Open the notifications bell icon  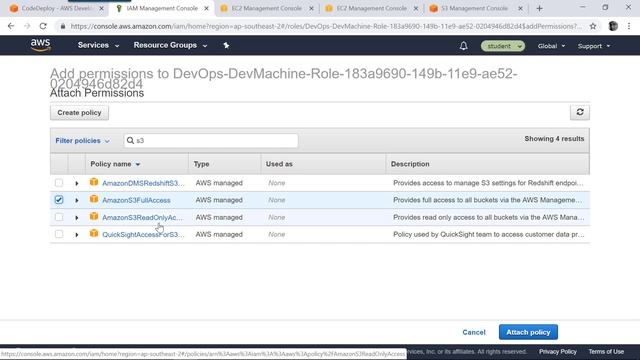click(463, 46)
